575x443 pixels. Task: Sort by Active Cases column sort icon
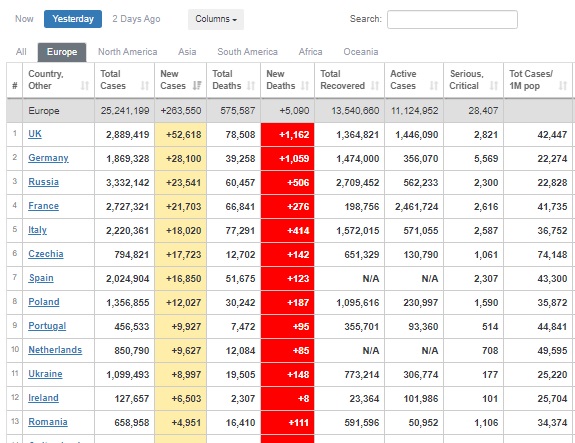click(x=434, y=86)
